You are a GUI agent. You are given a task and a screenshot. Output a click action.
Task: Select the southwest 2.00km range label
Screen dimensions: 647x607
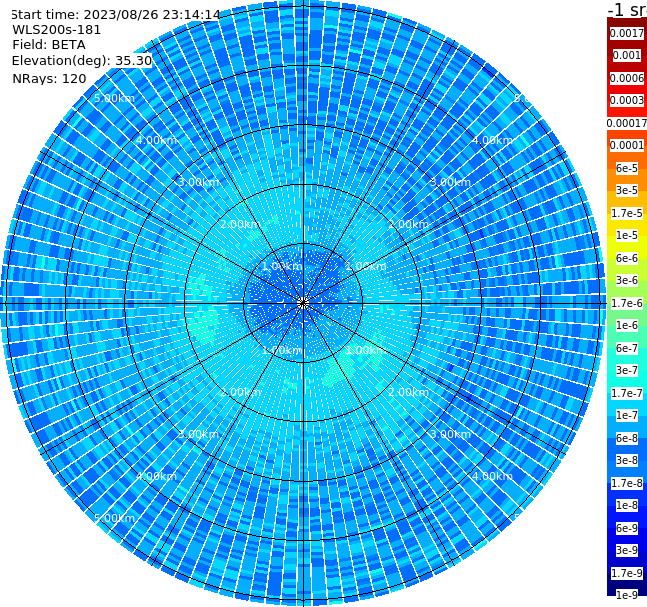pos(241,392)
